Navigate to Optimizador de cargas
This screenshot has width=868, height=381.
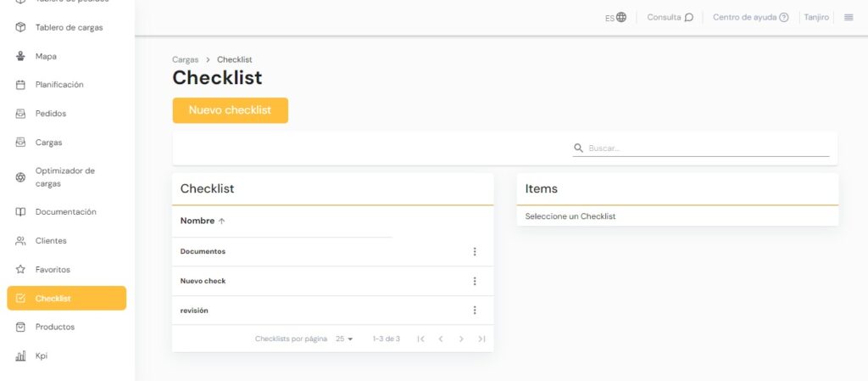click(x=64, y=176)
